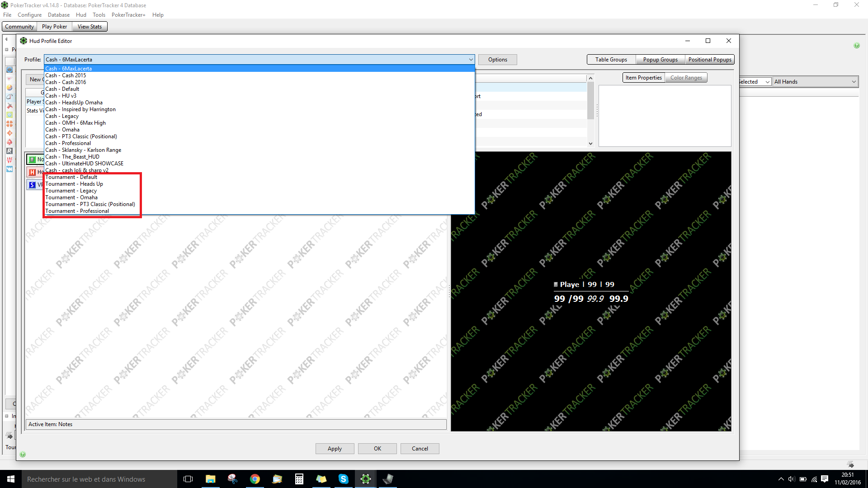
Task: Open Calculator from the taskbar
Action: click(x=299, y=479)
